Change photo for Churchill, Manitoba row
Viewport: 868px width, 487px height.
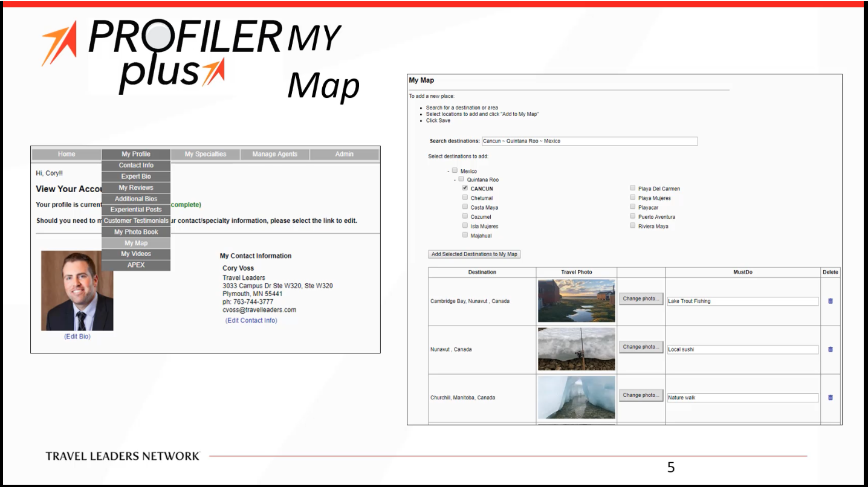click(x=641, y=395)
